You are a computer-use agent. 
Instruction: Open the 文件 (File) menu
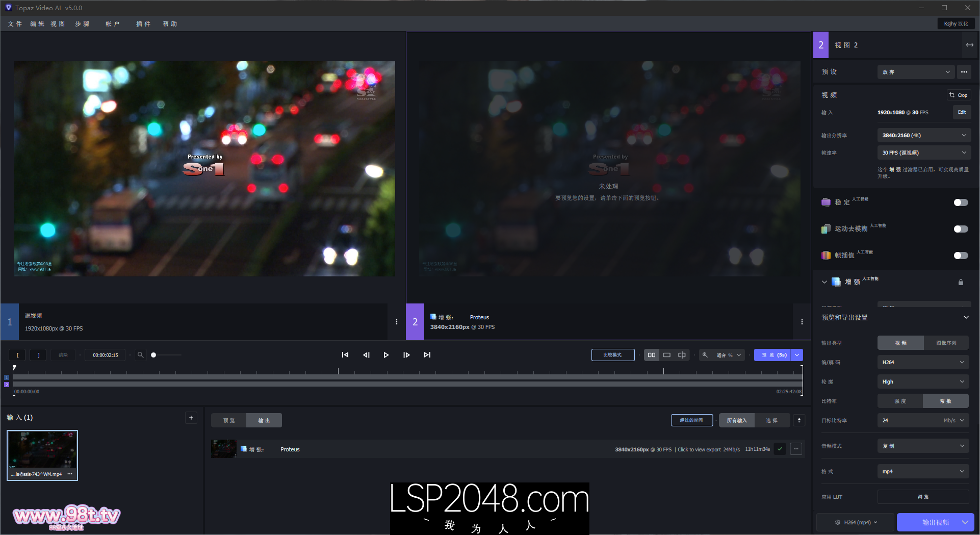[x=15, y=24]
